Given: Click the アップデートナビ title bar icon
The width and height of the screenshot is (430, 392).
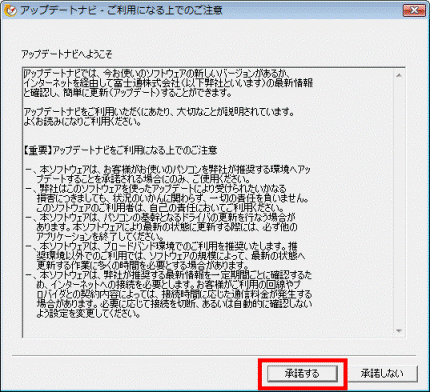Looking at the screenshot, I should coord(10,11).
